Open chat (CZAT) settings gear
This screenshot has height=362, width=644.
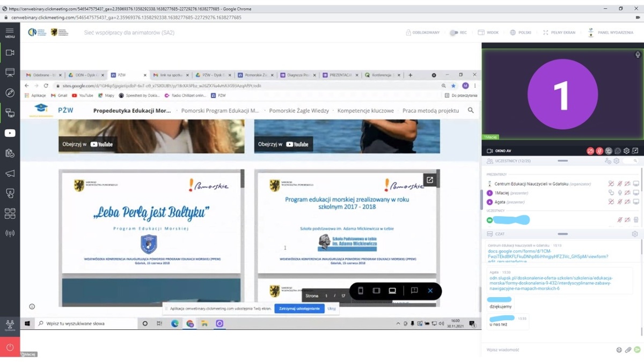[x=634, y=234]
